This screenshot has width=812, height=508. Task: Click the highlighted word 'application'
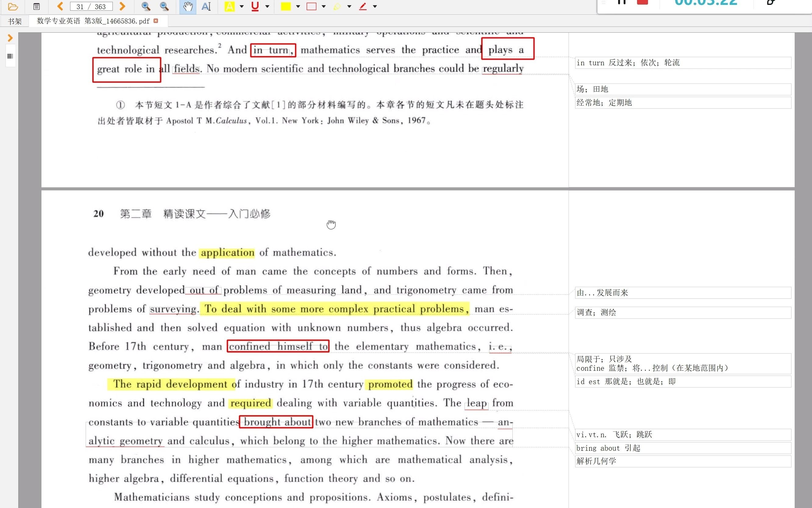click(x=227, y=253)
